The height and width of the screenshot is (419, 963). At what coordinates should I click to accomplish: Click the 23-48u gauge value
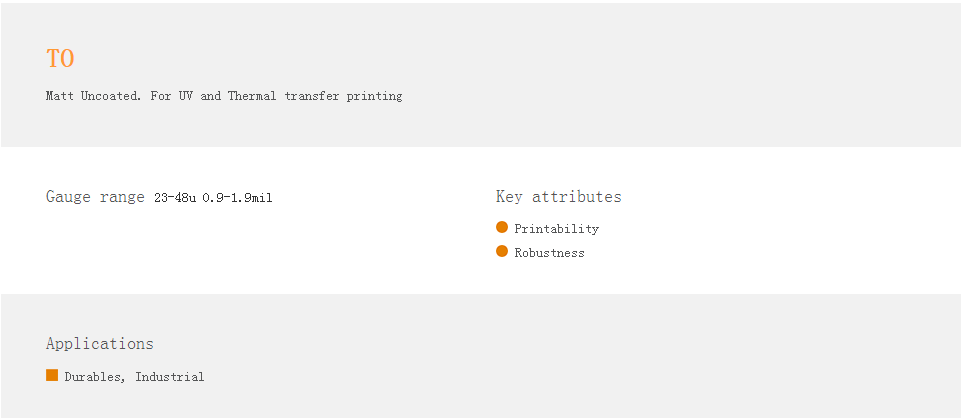(x=175, y=198)
